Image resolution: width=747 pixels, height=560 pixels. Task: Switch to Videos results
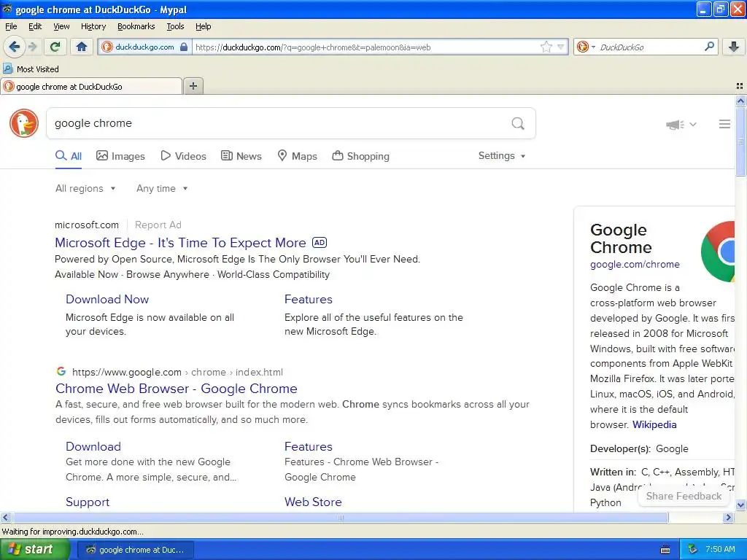click(183, 156)
